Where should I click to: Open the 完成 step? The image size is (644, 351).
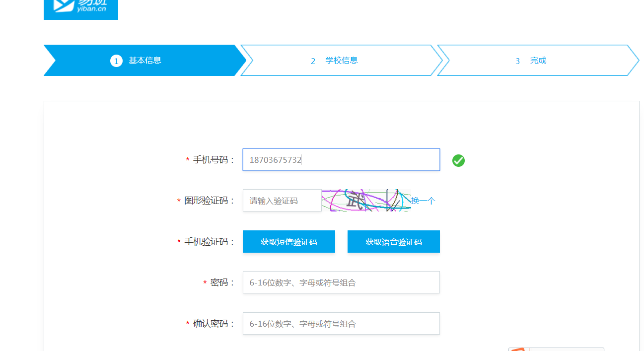538,61
